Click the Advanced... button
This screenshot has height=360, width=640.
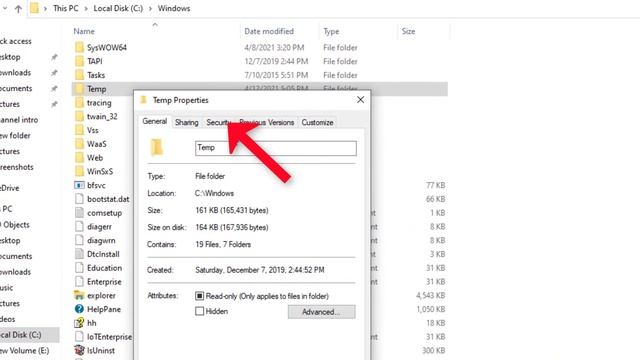(x=322, y=312)
